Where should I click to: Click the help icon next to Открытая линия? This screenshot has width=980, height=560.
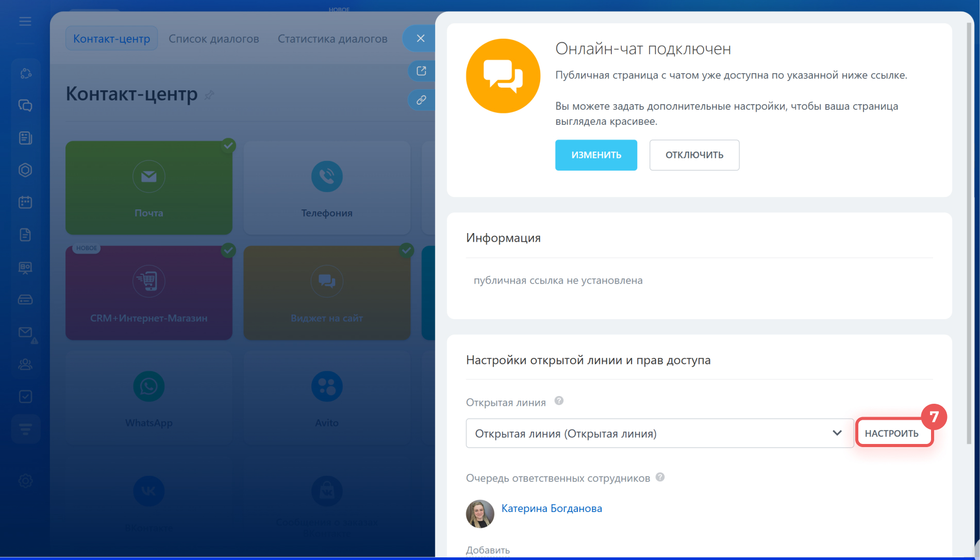click(x=559, y=401)
